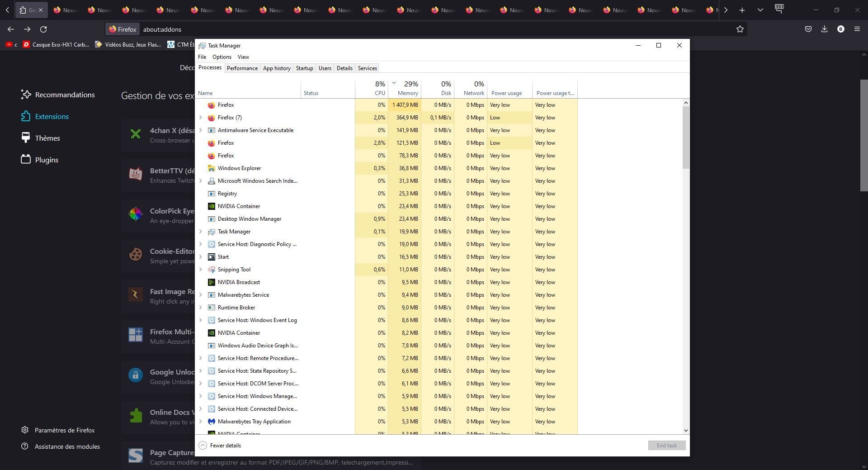This screenshot has height=470, width=868.
Task: Open the Startup tab
Action: click(x=304, y=68)
